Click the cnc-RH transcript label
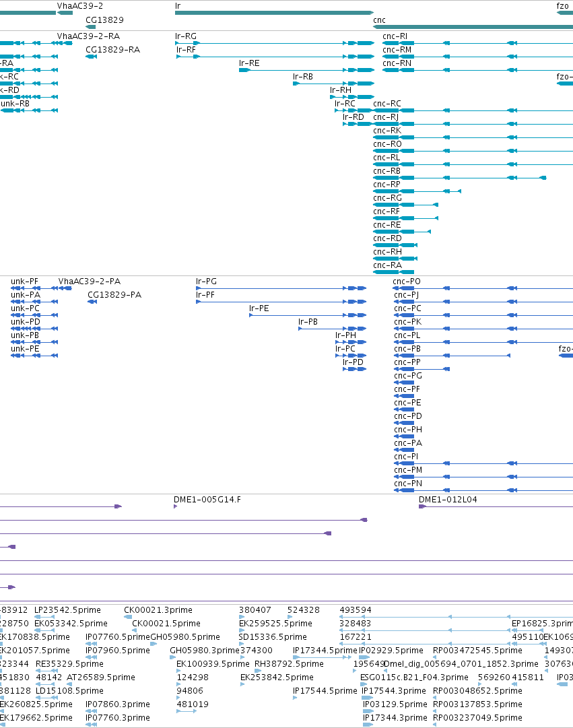 pos(387,252)
